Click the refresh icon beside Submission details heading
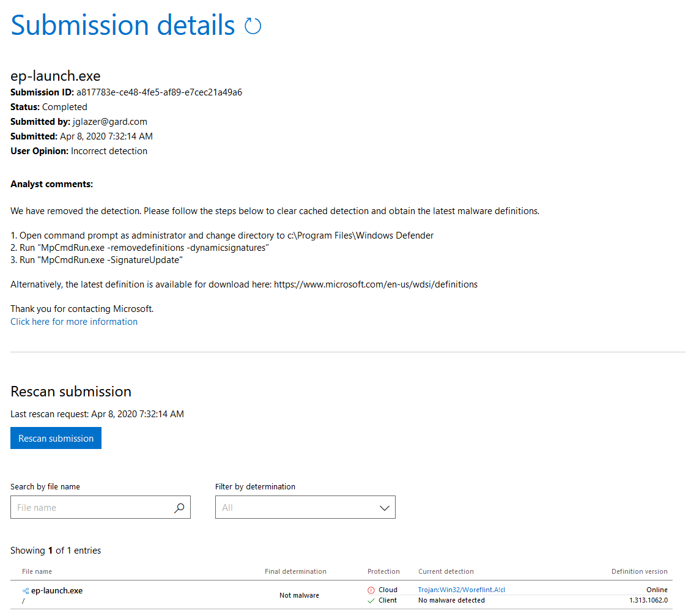Screen dimensions: 694x616 click(252, 26)
